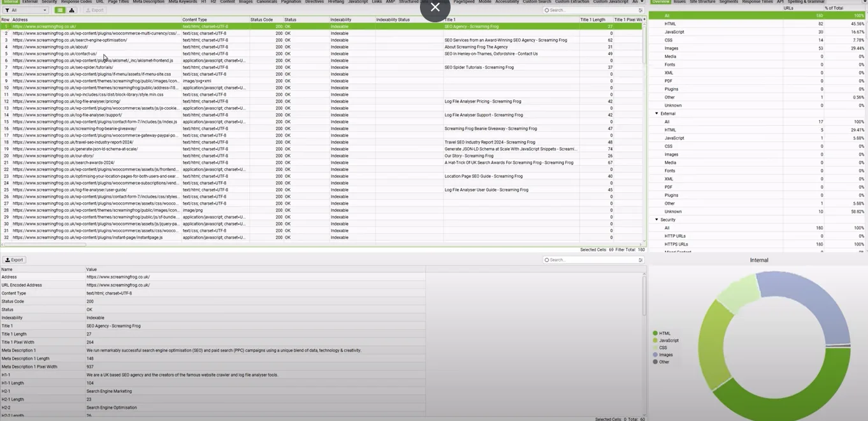The image size is (868, 421).
Task: Click the search options icon beside the search box
Action: [640, 10]
